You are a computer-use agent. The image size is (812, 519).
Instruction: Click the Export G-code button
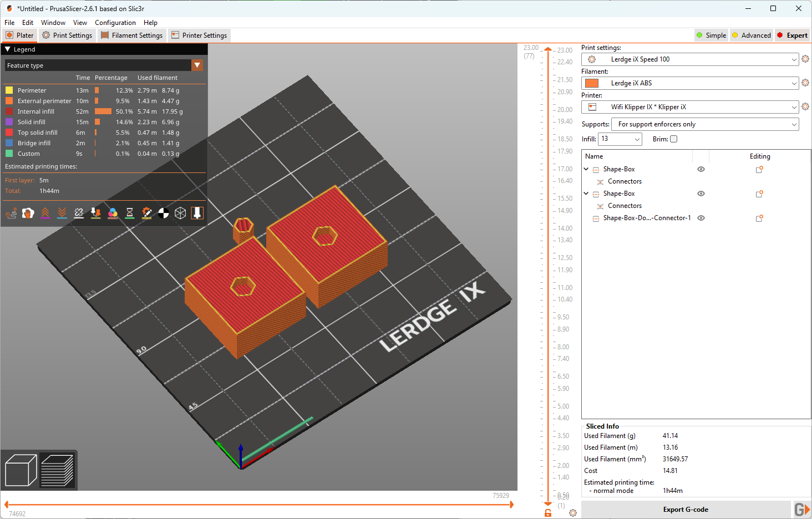tap(685, 510)
